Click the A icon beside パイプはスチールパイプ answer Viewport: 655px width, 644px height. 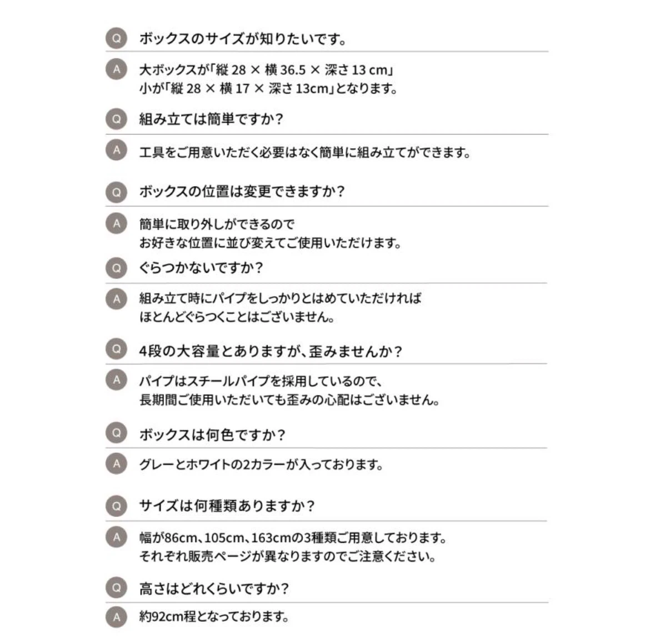(116, 380)
